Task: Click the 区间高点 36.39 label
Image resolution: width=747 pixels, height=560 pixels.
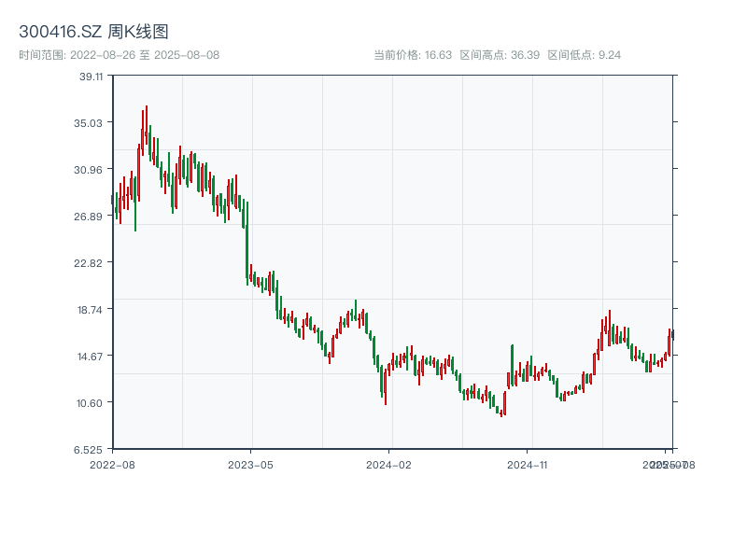Action: (500, 55)
